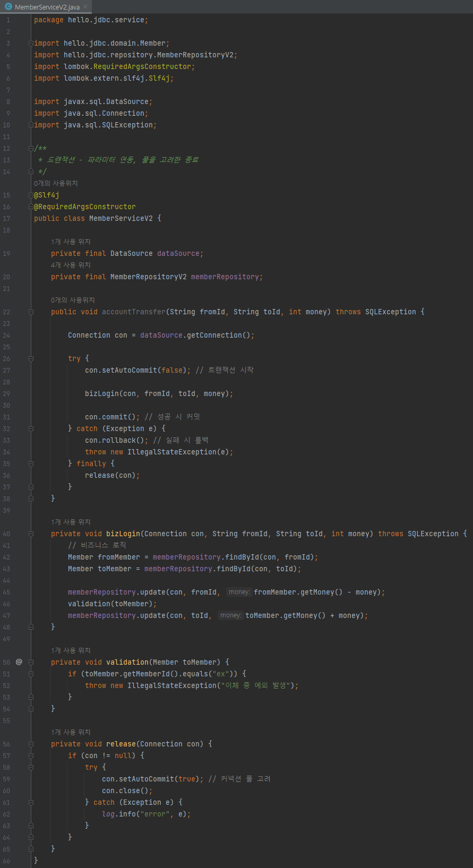
Task: Click the MemberRepositoryV2 import on line 4
Action: [x=136, y=55]
